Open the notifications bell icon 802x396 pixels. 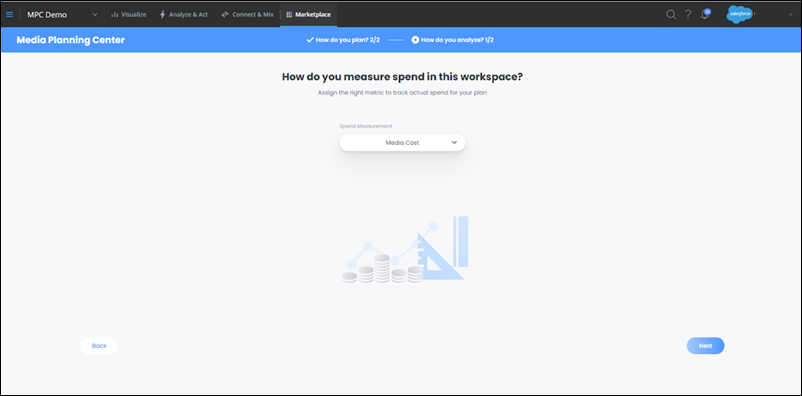coord(705,14)
